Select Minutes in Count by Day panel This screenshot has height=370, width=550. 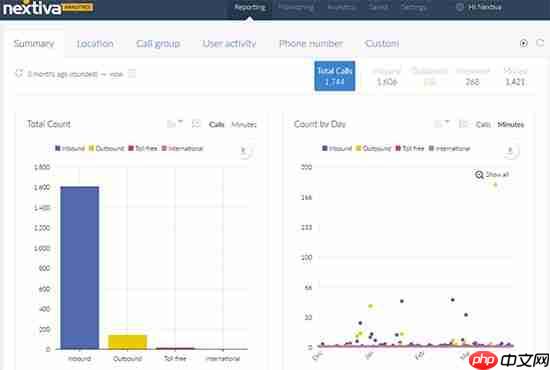click(x=511, y=125)
